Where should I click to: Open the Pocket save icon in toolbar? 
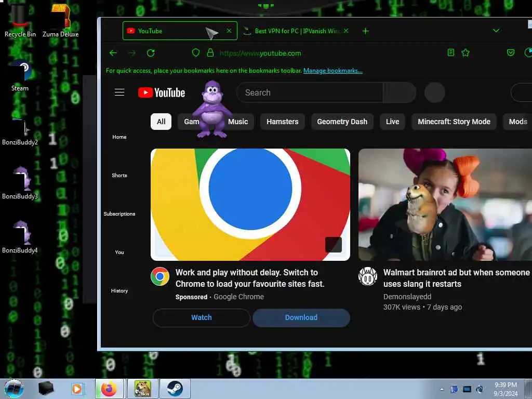pos(511,52)
